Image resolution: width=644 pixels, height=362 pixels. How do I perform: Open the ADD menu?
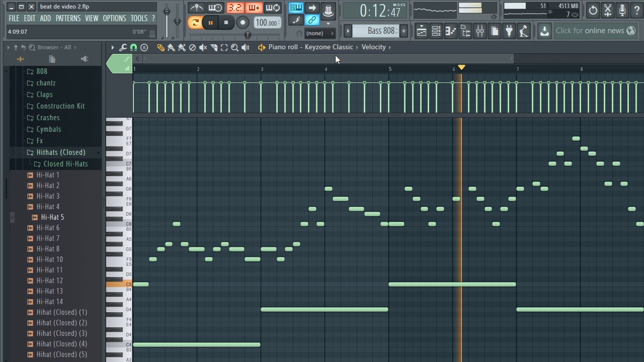point(45,18)
